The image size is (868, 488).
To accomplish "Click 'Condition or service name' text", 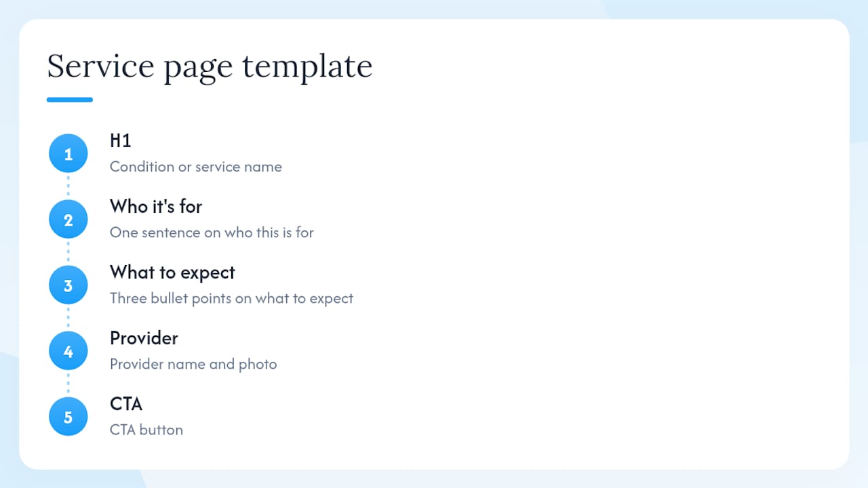I will tap(196, 167).
